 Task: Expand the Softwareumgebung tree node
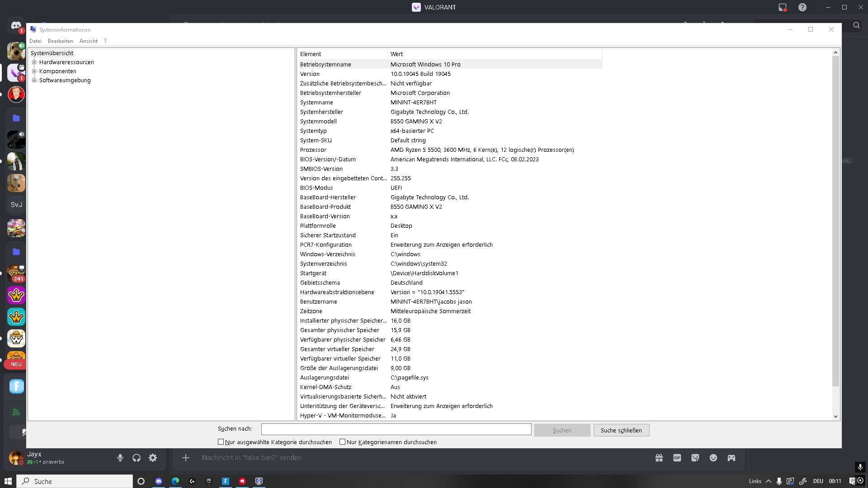[34, 80]
